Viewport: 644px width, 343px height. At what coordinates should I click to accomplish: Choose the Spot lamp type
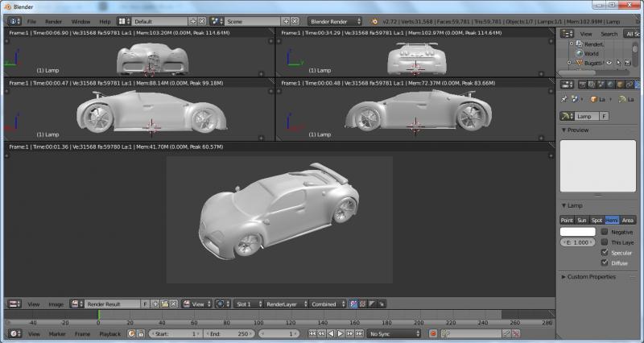pos(597,220)
